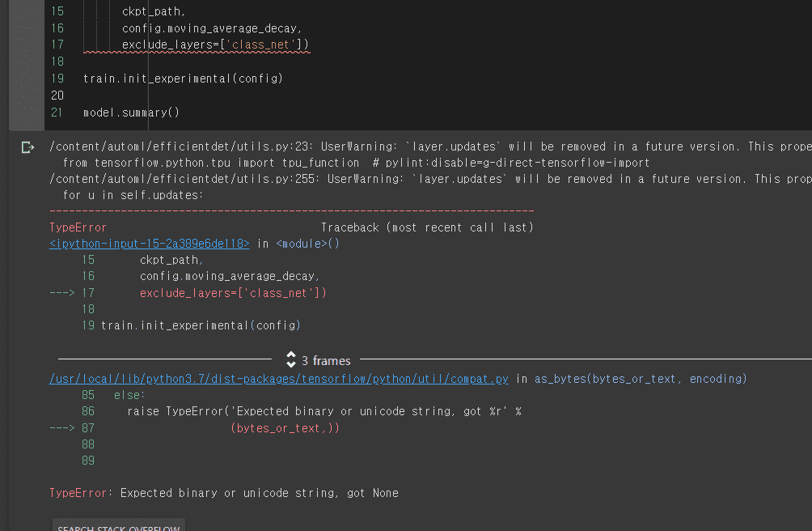Expand the 3 frames arrows icon
The image size is (812, 531).
(x=291, y=359)
